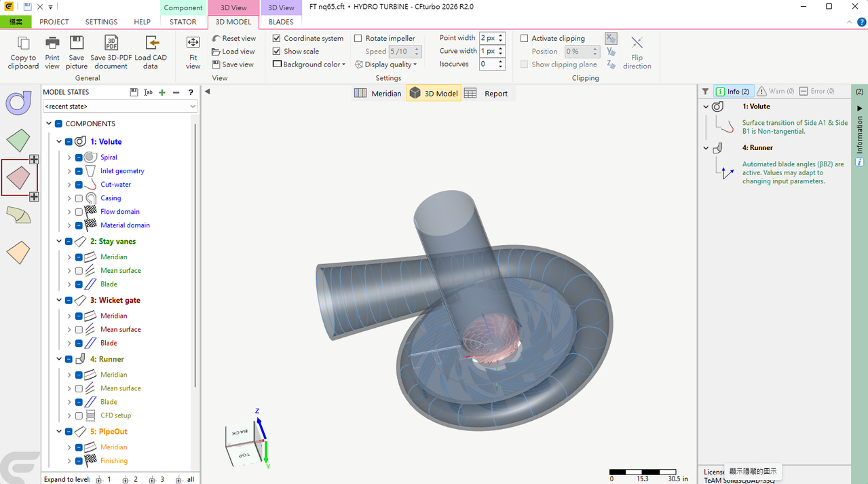The height and width of the screenshot is (484, 868).
Task: Click the Copy to clipboard icon
Action: 23,43
